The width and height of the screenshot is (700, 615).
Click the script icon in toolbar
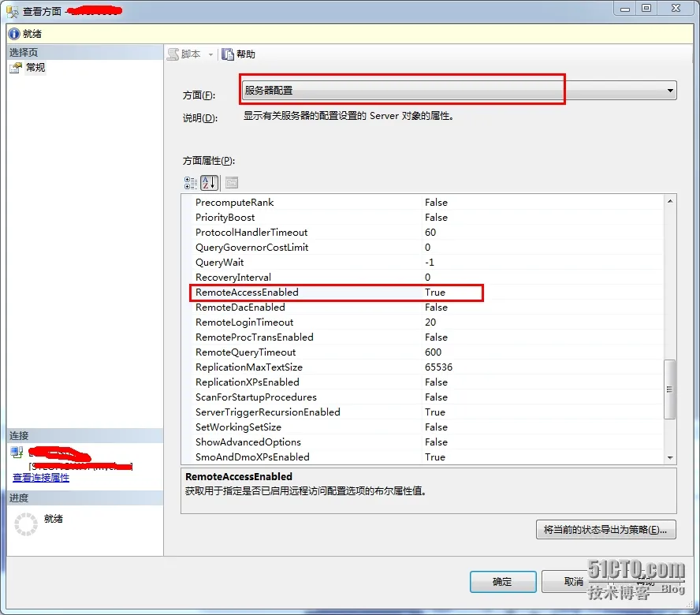173,54
